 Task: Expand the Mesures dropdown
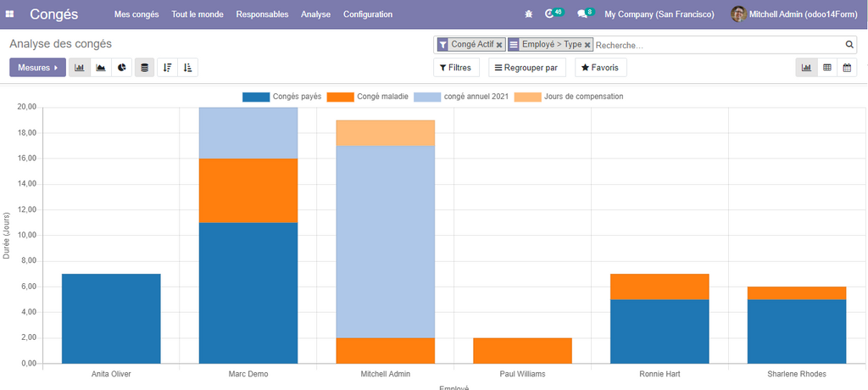tap(37, 68)
